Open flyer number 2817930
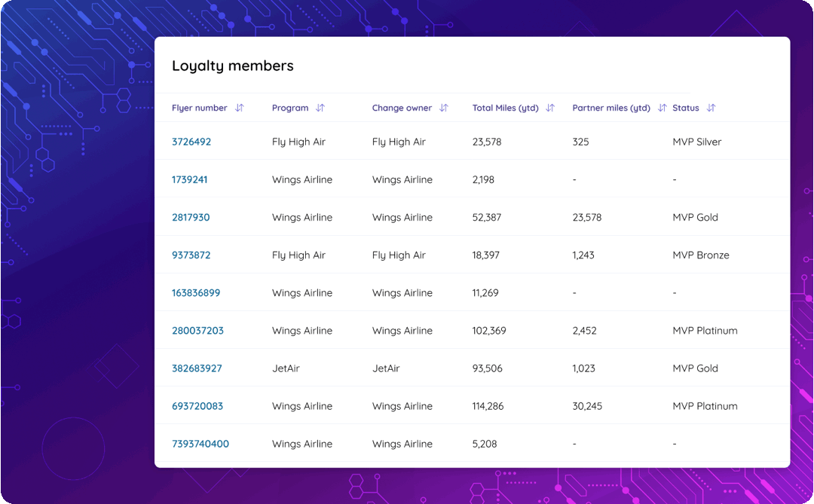The height and width of the screenshot is (504, 814). coord(191,218)
